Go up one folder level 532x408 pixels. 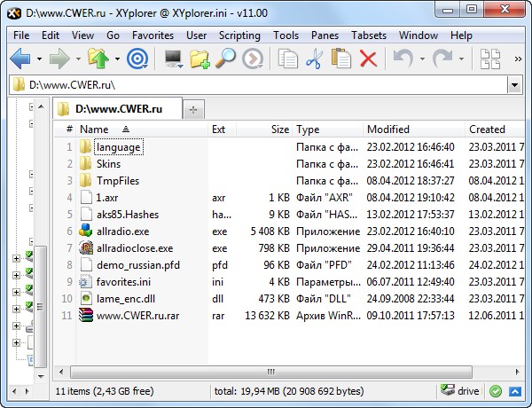pos(98,59)
